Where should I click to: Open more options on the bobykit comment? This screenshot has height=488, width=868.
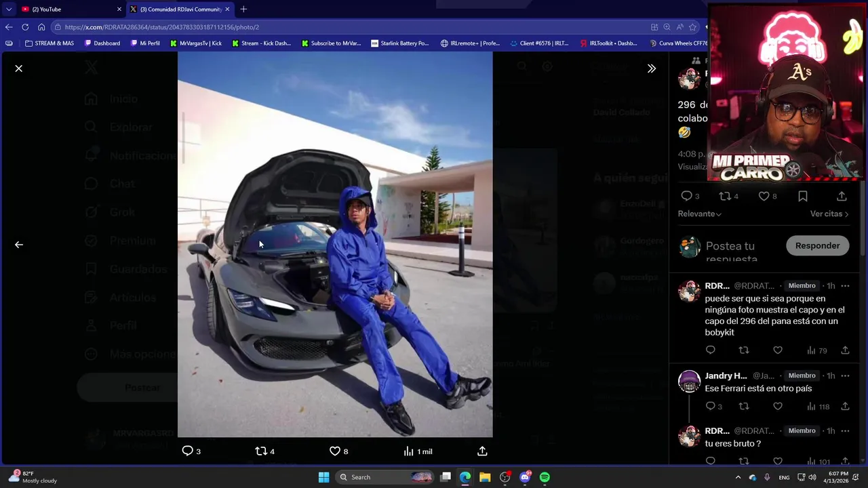[x=845, y=286]
